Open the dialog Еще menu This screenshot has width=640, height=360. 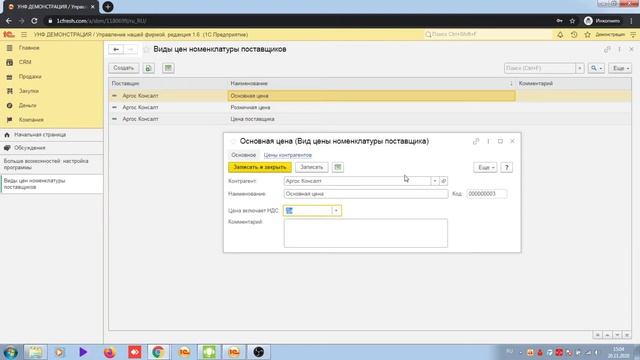coord(485,167)
